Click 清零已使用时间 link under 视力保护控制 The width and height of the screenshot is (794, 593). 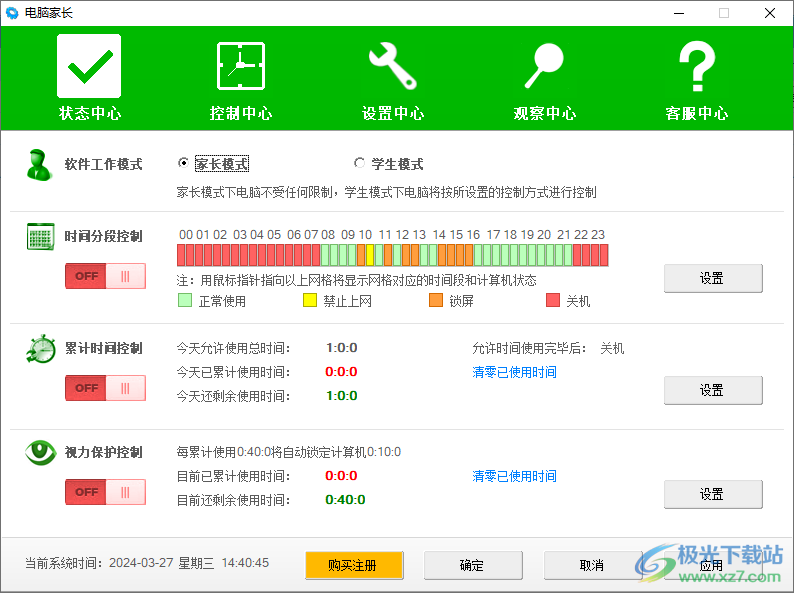[x=514, y=476]
